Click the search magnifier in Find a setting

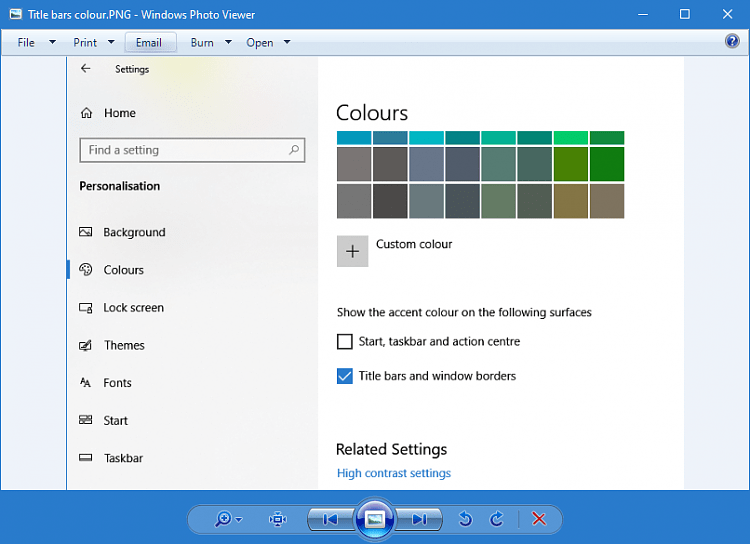tap(294, 150)
